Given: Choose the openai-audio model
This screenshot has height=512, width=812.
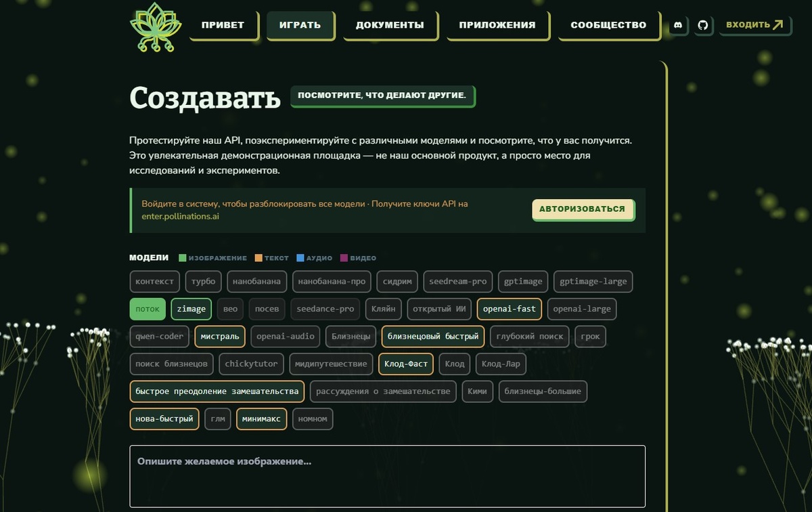Looking at the screenshot, I should pos(286,336).
